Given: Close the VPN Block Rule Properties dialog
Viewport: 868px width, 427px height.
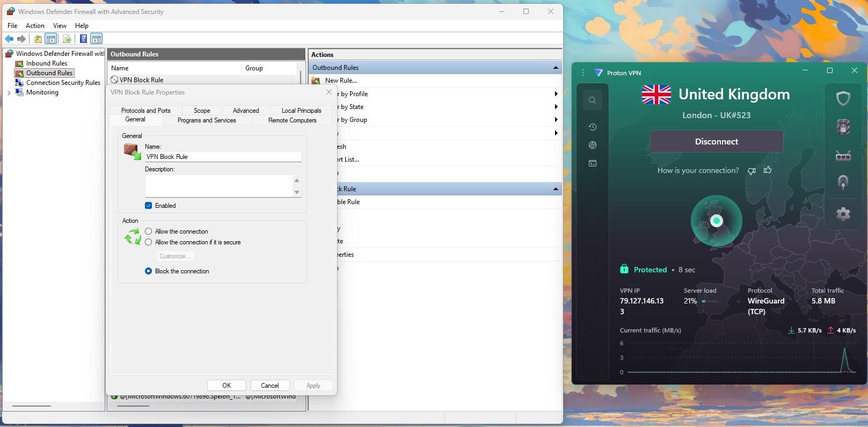Looking at the screenshot, I should click(x=329, y=92).
